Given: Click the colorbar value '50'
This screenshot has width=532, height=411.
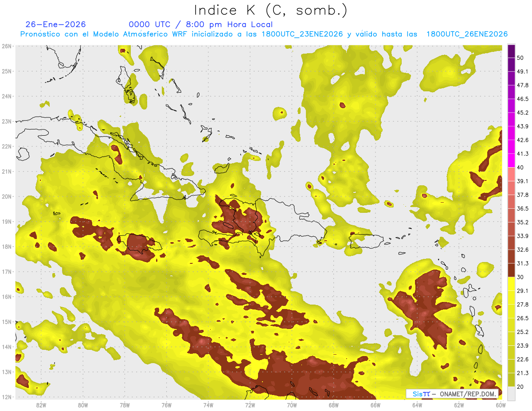Looking at the screenshot, I should pos(520,58).
